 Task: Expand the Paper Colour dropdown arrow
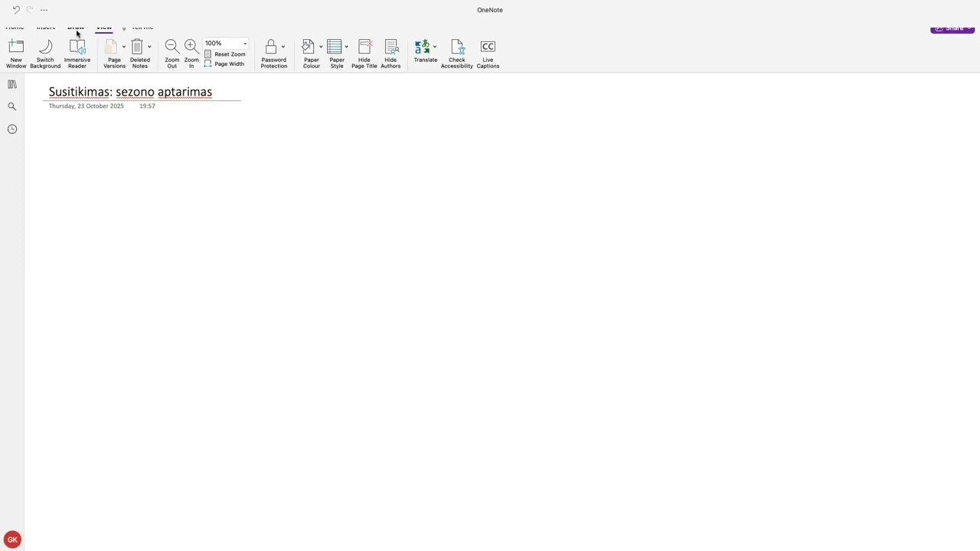pos(321,47)
